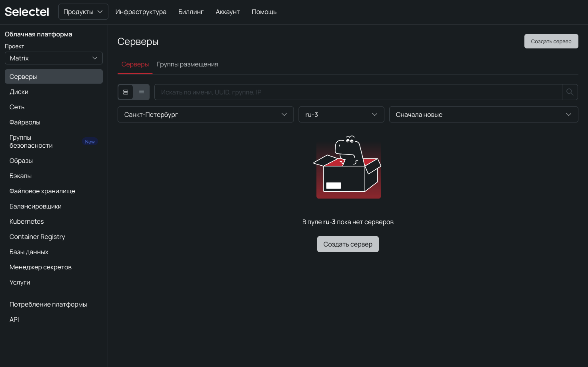The image size is (588, 367).
Task: Go to Услуги in sidebar
Action: coord(54,282)
